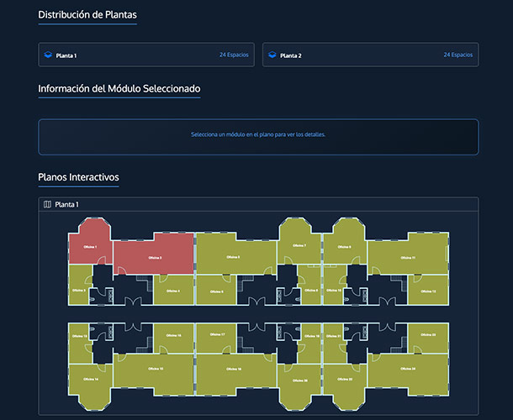Select the large red office next to Oficina 1
Image resolution: width=513 pixels, height=420 pixels.
[x=154, y=255]
